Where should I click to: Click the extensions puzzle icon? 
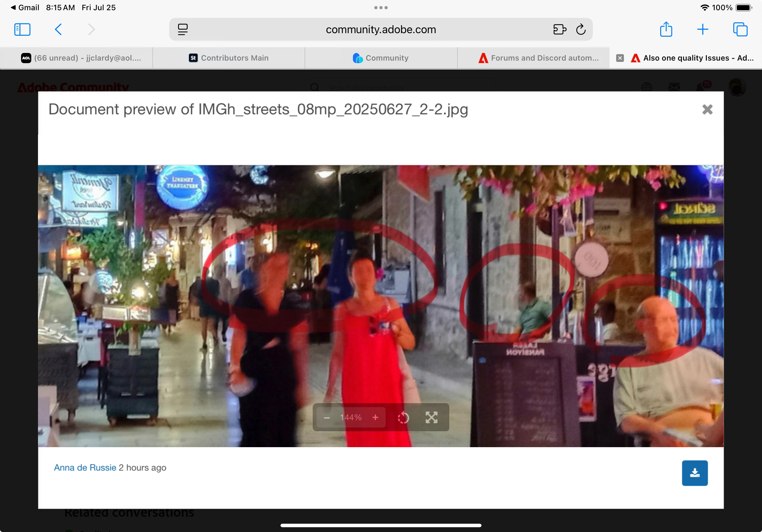pyautogui.click(x=560, y=30)
